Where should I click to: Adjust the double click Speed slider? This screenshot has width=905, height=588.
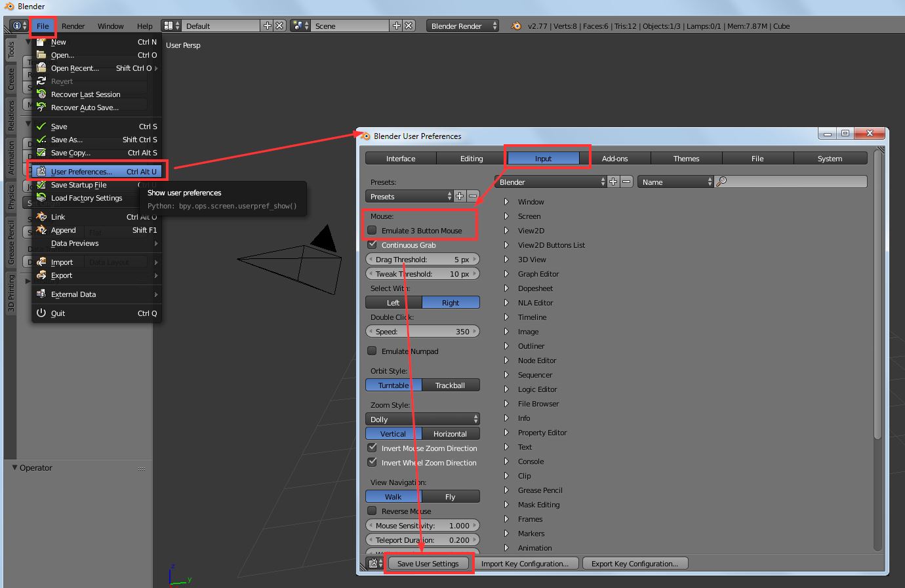click(x=422, y=331)
